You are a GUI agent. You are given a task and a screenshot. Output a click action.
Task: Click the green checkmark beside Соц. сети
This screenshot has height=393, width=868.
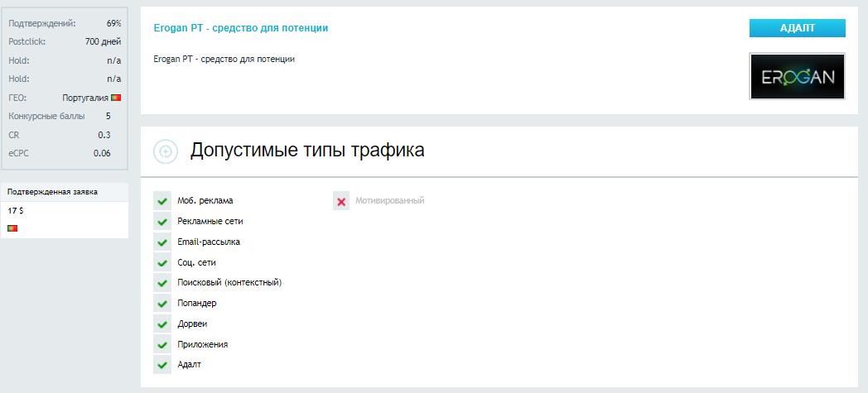click(x=162, y=262)
